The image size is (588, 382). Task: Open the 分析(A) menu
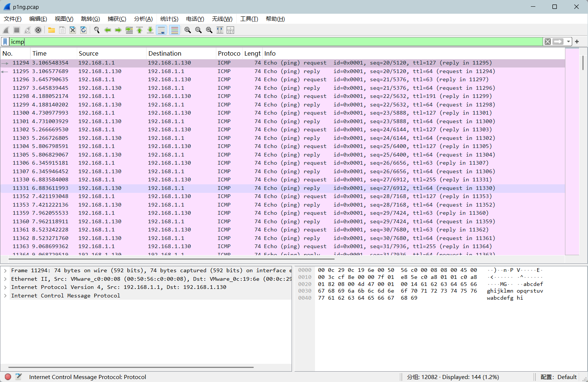[143, 19]
